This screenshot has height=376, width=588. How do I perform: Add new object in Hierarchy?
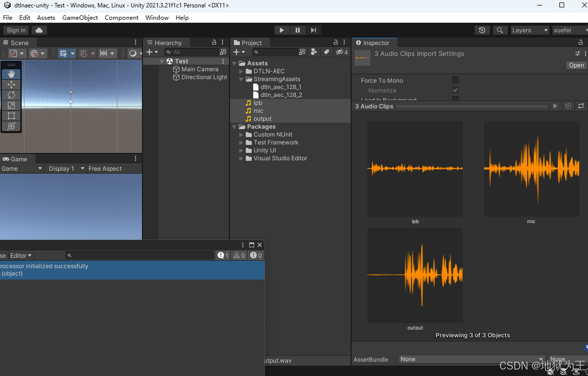[x=152, y=52]
